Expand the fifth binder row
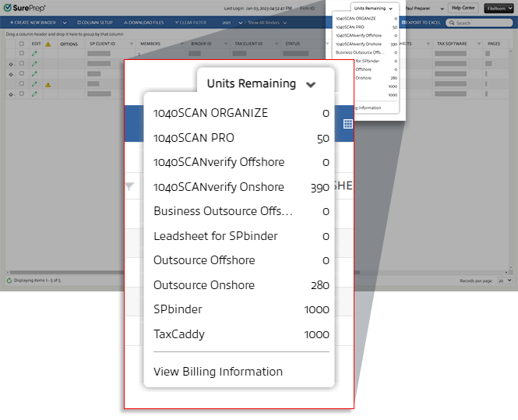Image resolution: width=518 pixels, height=420 pixels. [x=11, y=95]
